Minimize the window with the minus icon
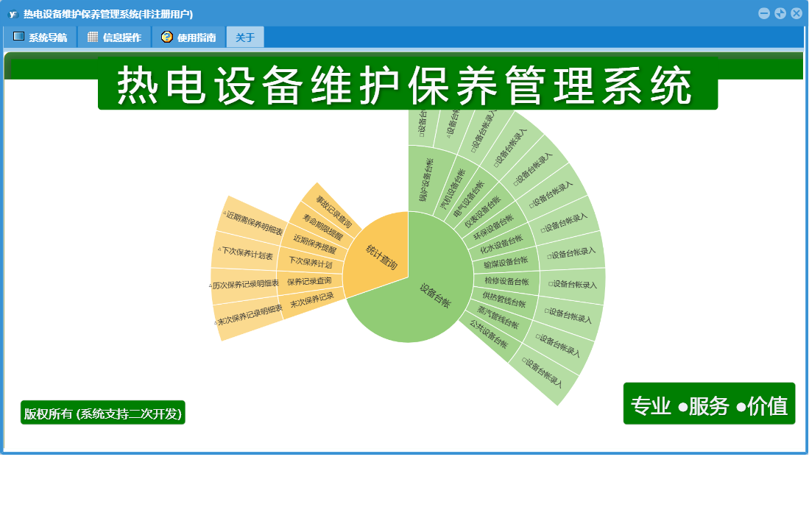 (x=764, y=14)
